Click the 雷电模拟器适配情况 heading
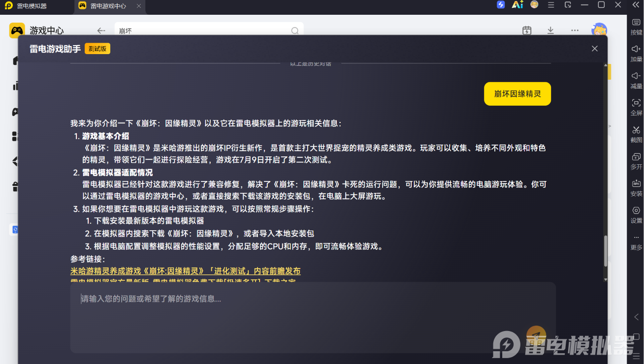This screenshot has width=644, height=364. click(x=117, y=172)
